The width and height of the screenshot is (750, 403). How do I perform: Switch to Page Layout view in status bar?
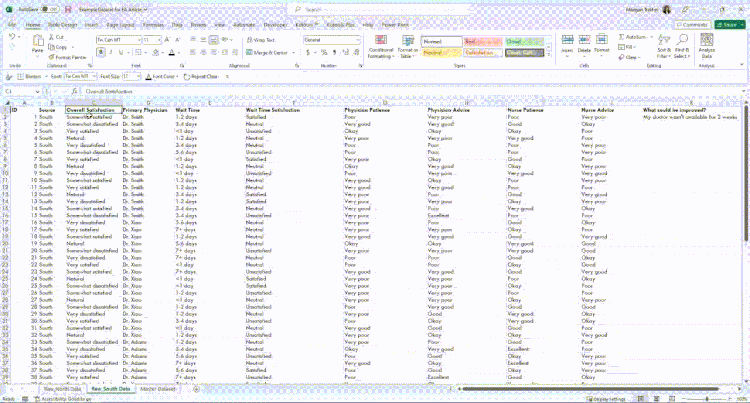click(656, 399)
